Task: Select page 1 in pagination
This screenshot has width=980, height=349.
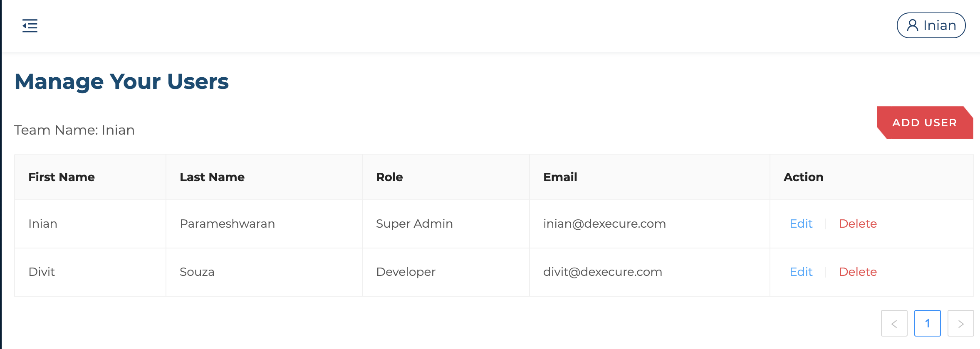Action: pos(927,323)
